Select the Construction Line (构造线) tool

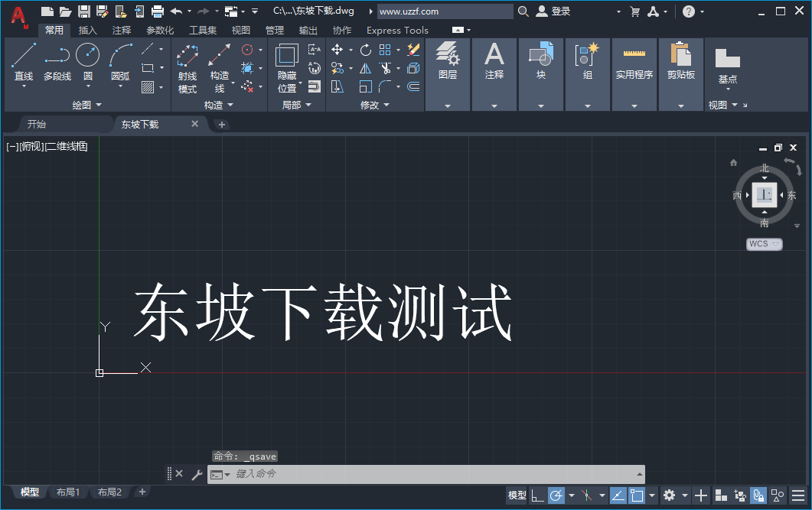[220, 69]
